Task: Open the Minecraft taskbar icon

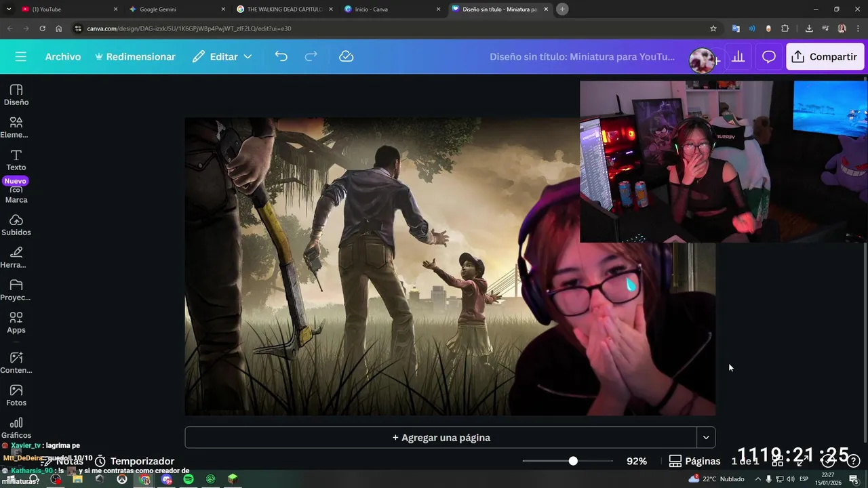Action: tap(233, 479)
